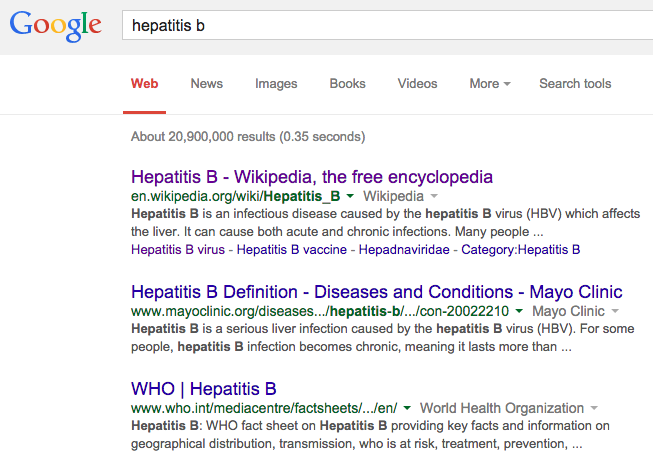Viewport: 653px width, 464px height.
Task: Click the www.mayoclinic.org URL text
Action: coord(320,311)
